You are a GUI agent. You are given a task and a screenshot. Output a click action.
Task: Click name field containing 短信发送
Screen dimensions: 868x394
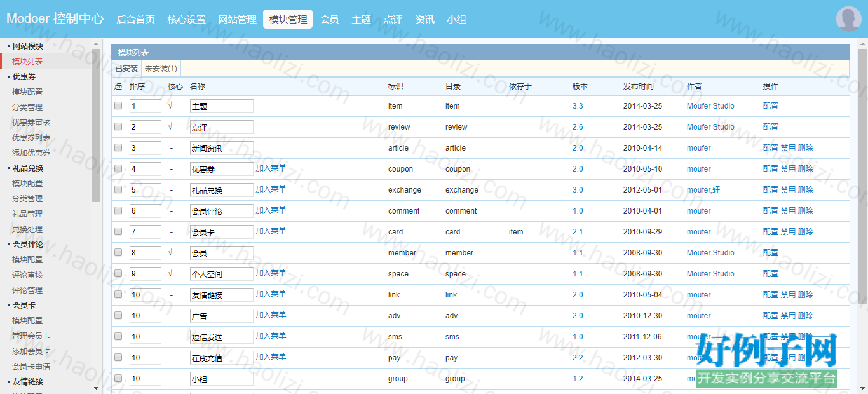click(x=222, y=337)
